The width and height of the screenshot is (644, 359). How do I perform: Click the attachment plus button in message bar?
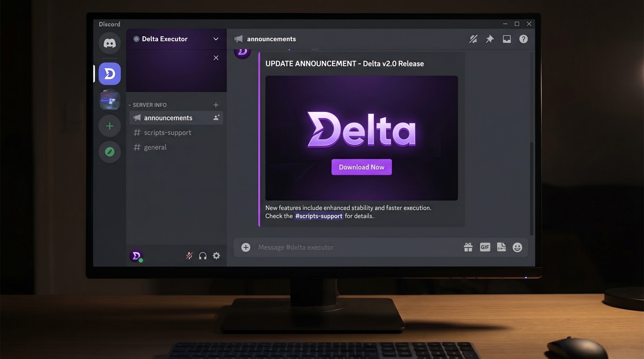[246, 247]
